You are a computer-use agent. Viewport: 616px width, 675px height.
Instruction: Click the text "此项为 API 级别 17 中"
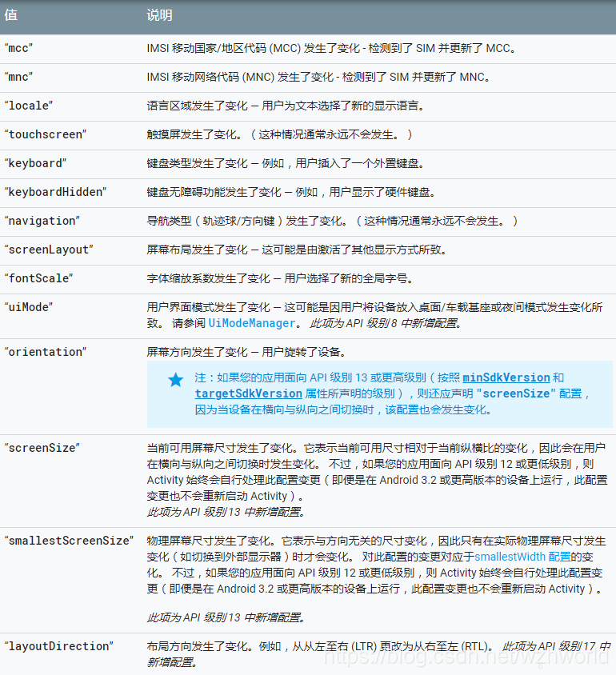[x=556, y=645]
